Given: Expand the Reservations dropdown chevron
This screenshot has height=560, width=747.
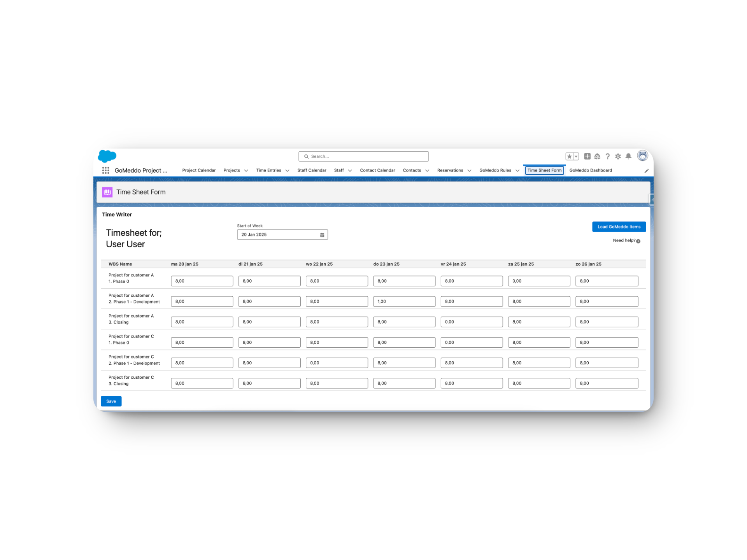Looking at the screenshot, I should 469,171.
